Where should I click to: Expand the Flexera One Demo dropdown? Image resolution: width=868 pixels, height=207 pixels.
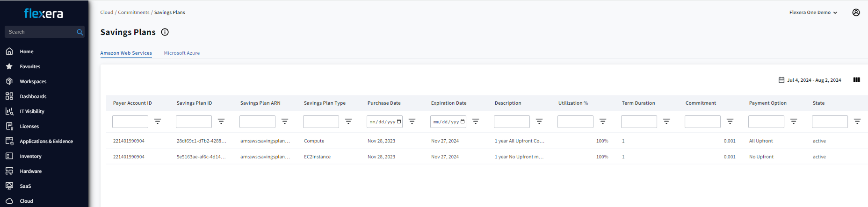click(813, 13)
